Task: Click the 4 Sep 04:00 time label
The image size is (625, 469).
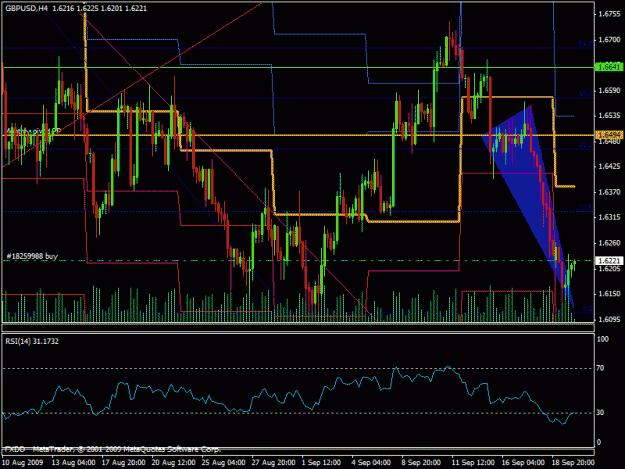Action: coord(371,463)
